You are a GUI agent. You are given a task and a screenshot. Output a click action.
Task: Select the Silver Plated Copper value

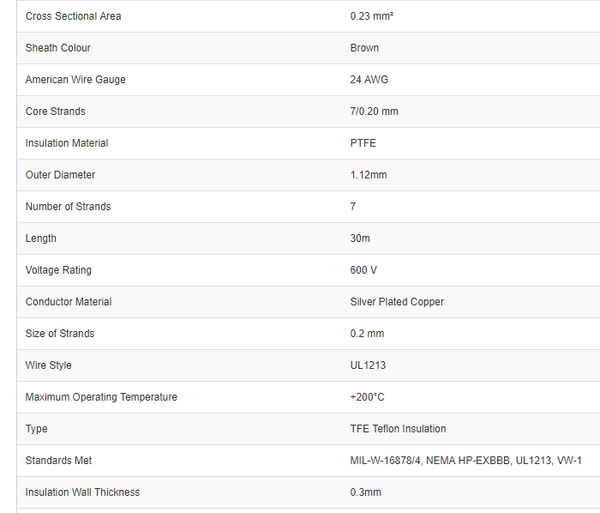[x=397, y=302]
